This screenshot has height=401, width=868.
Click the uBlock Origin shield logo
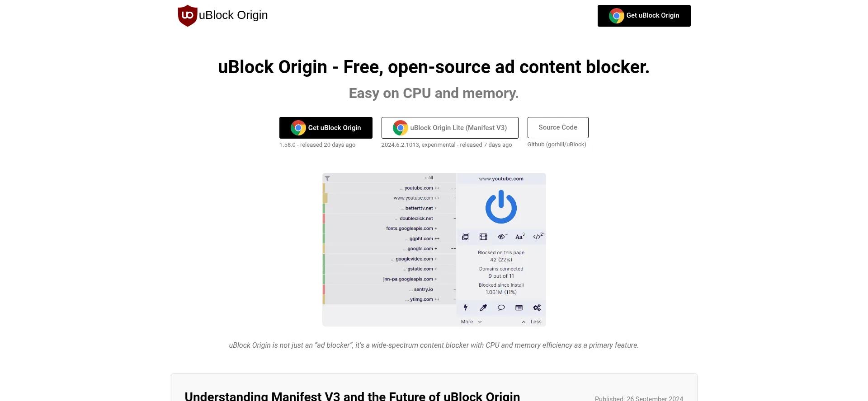(x=187, y=16)
